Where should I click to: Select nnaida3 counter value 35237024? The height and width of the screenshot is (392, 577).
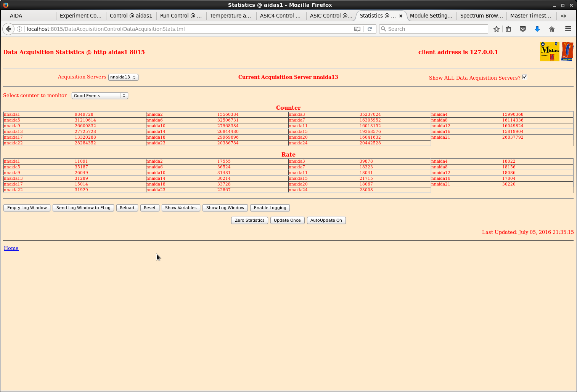370,114
